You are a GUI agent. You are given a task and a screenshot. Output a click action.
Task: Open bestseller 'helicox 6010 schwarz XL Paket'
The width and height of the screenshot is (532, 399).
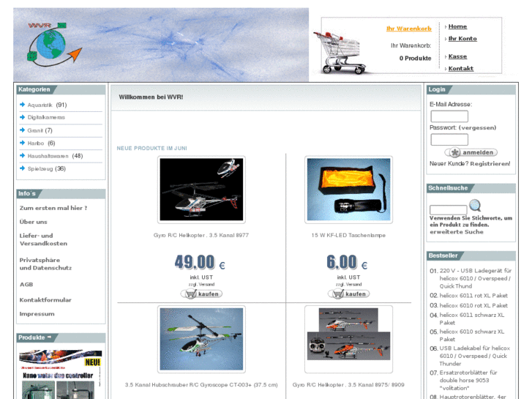(472, 335)
